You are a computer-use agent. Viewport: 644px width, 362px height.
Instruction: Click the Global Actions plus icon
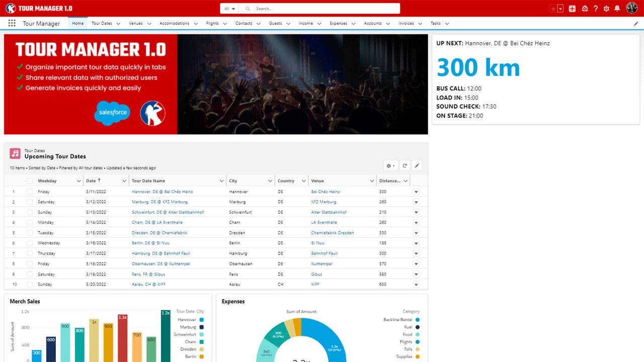572,9
